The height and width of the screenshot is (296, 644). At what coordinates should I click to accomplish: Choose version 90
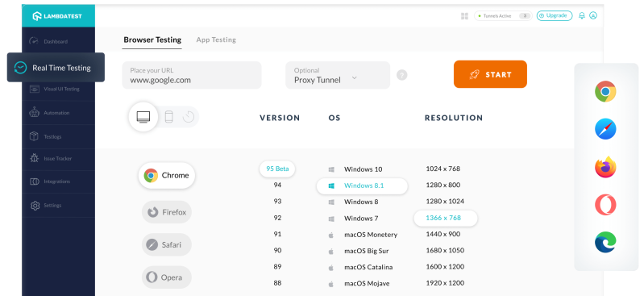(x=277, y=250)
